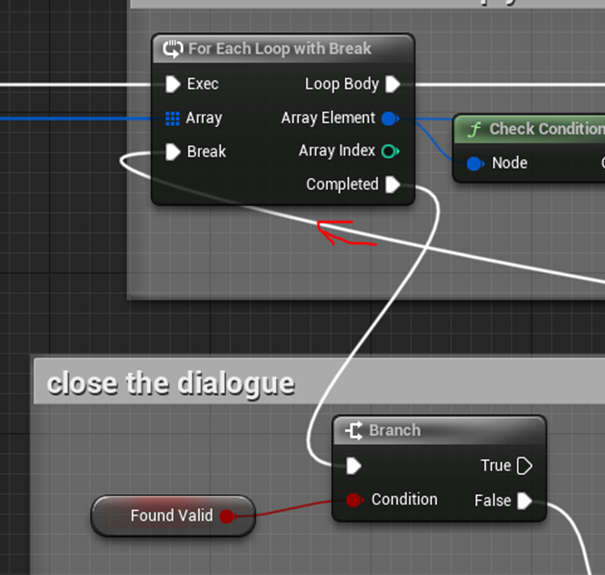The height and width of the screenshot is (575, 605).
Task: Click the Condition red input pin on Branch
Action: pos(355,500)
